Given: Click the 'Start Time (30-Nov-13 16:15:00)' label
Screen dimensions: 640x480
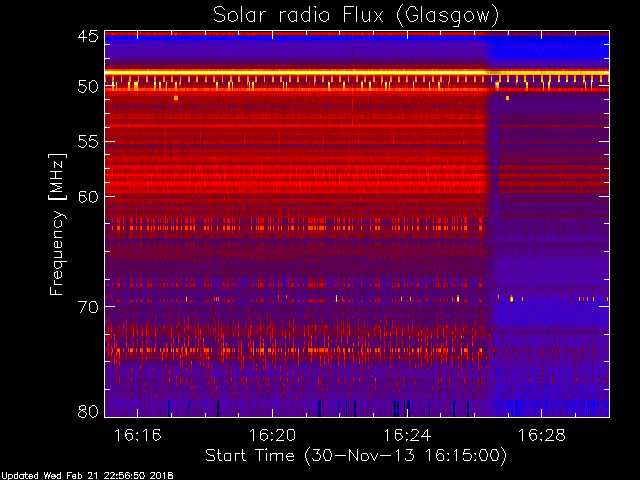Looking at the screenshot, I should 356,456.
